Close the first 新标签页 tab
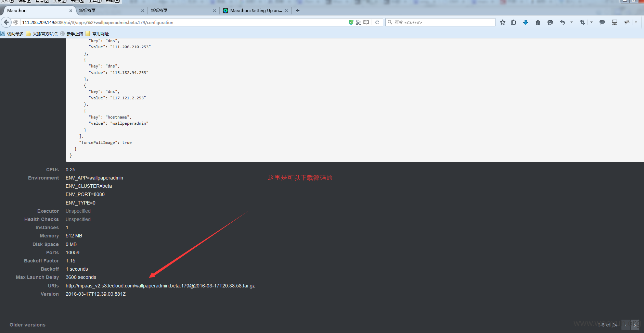 pyautogui.click(x=143, y=11)
